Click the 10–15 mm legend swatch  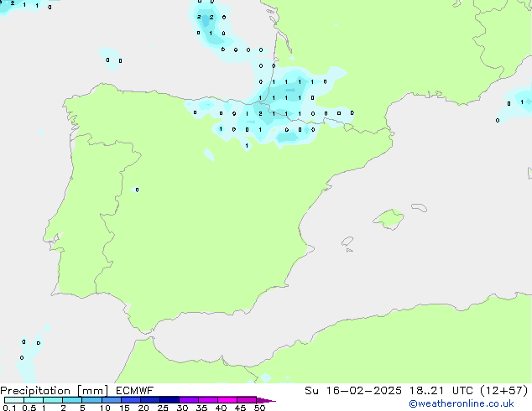tap(111, 400)
